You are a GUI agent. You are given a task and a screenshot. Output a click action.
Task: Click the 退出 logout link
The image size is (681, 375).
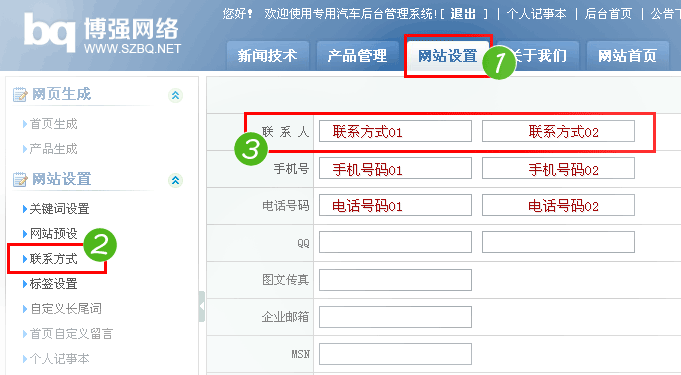click(x=463, y=14)
